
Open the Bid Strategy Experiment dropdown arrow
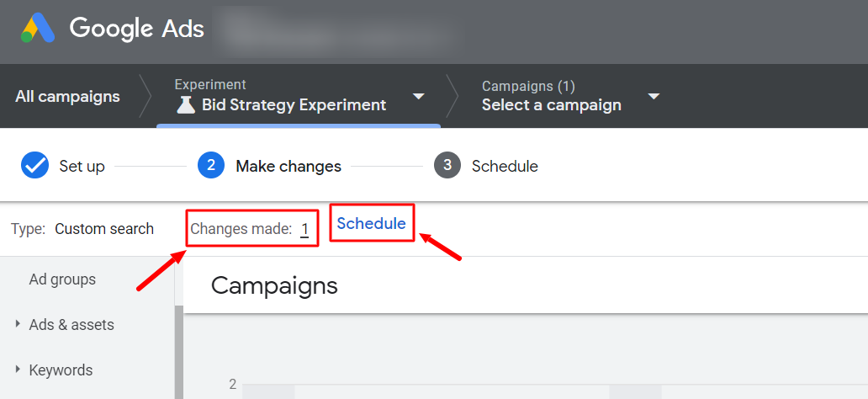(419, 97)
